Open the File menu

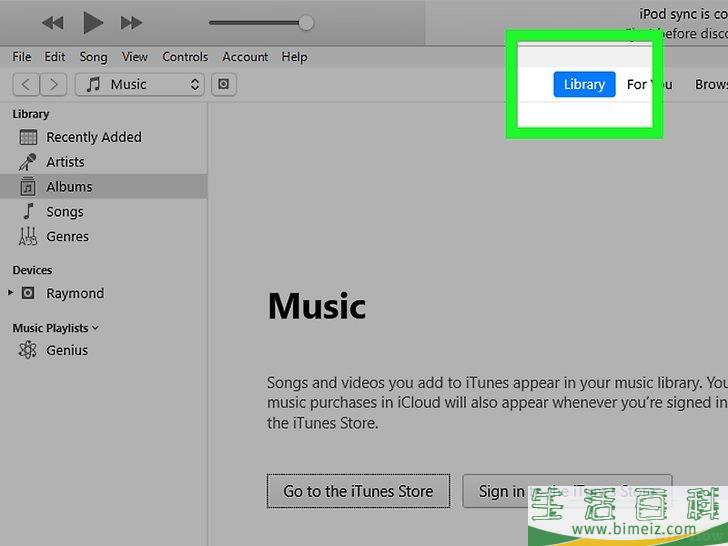[22, 57]
